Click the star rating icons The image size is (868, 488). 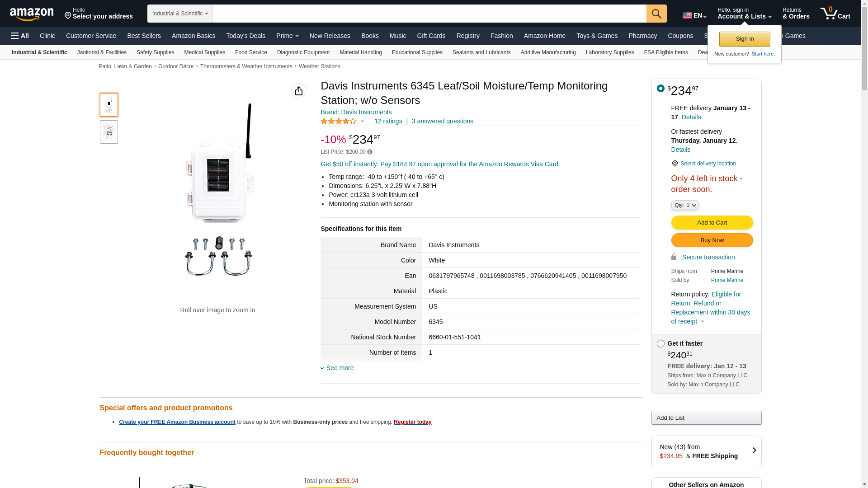339,121
